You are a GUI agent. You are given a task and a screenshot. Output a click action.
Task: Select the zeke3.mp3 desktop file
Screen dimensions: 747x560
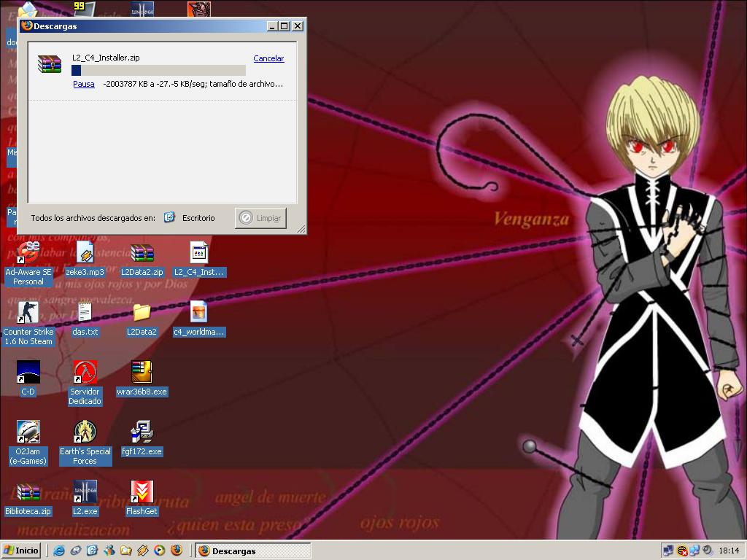pos(85,259)
